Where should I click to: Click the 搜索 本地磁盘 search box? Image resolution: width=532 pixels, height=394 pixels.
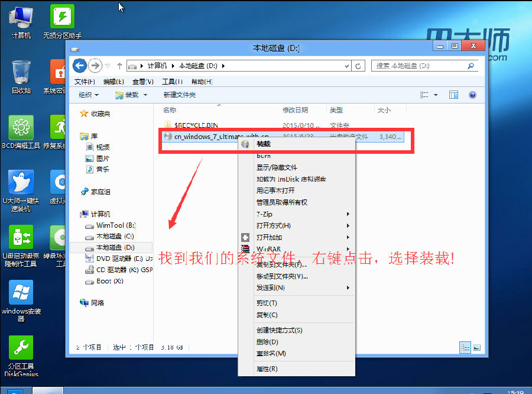pos(420,66)
